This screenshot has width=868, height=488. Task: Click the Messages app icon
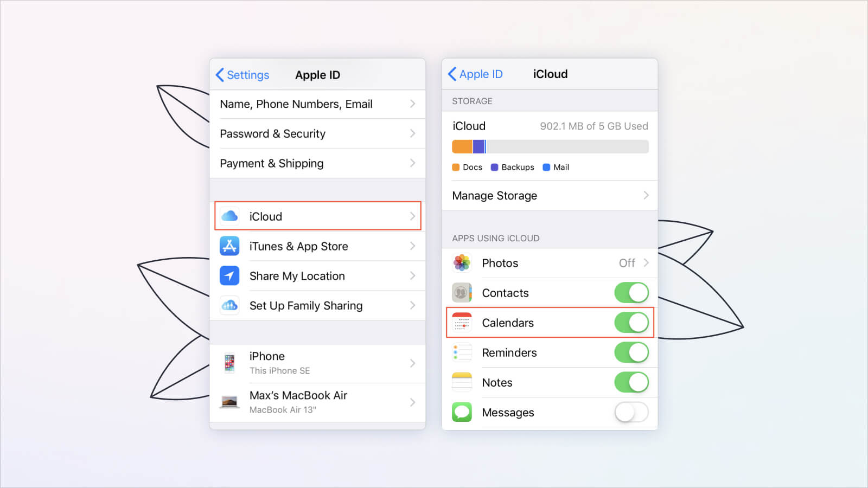pos(462,412)
